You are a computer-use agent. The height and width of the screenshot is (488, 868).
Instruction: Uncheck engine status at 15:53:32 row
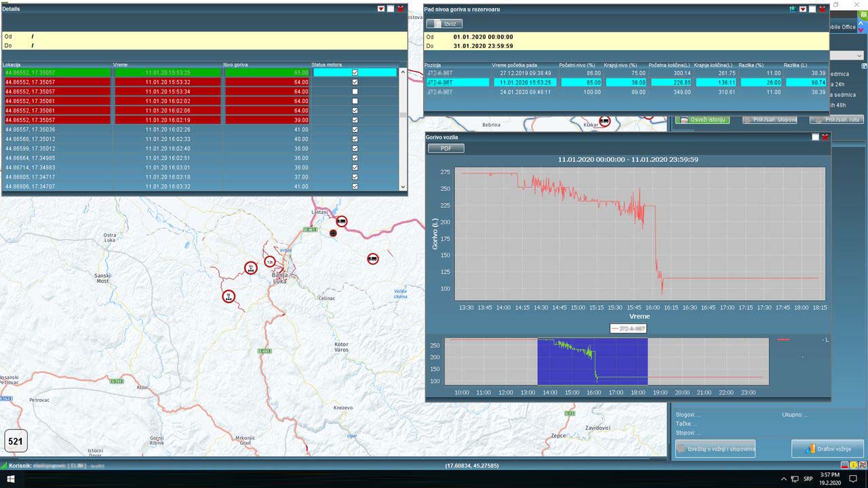click(x=355, y=82)
